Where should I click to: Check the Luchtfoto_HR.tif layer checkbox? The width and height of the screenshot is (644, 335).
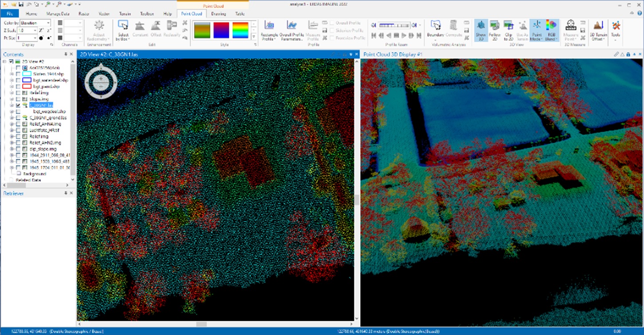pyautogui.click(x=18, y=130)
